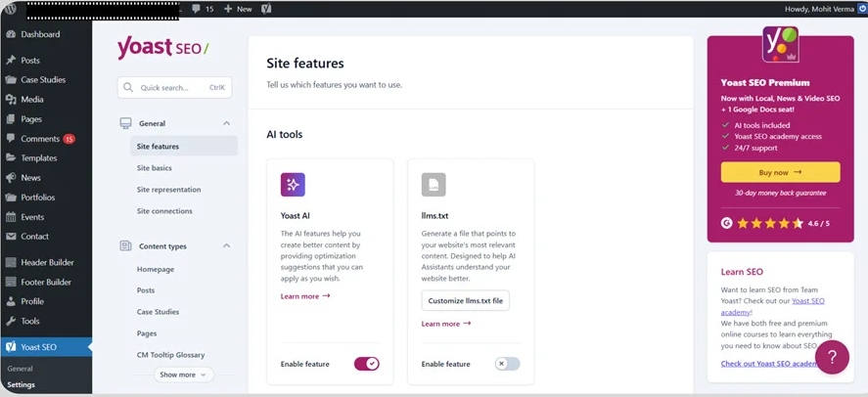Screen dimensions: 868x397
Task: Click the Yoast SEO Premium badge icon
Action: (x=780, y=45)
